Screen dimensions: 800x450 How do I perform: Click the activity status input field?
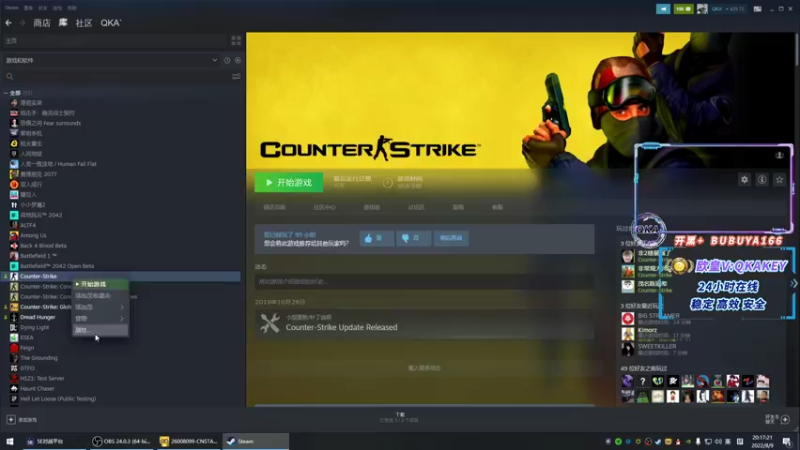pos(424,282)
